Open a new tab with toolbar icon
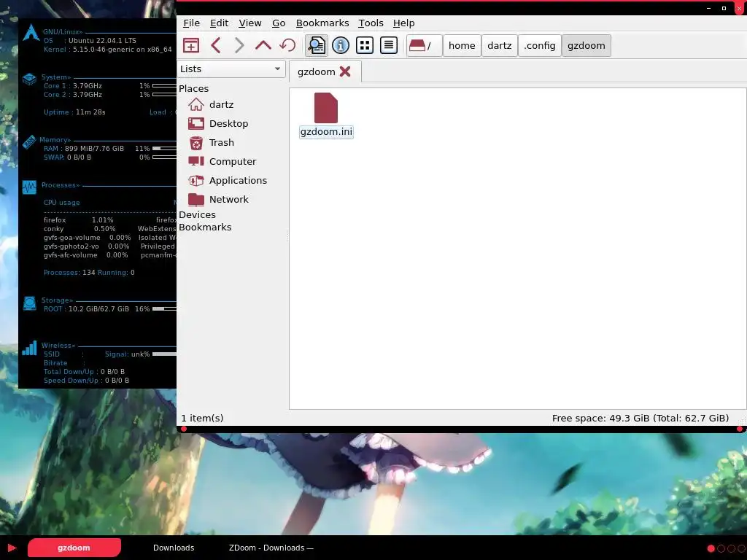Viewport: 747px width, 560px height. click(x=191, y=45)
